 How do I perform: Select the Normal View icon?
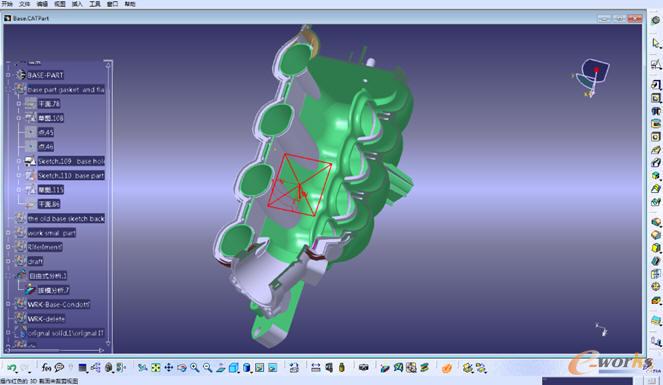(220, 368)
